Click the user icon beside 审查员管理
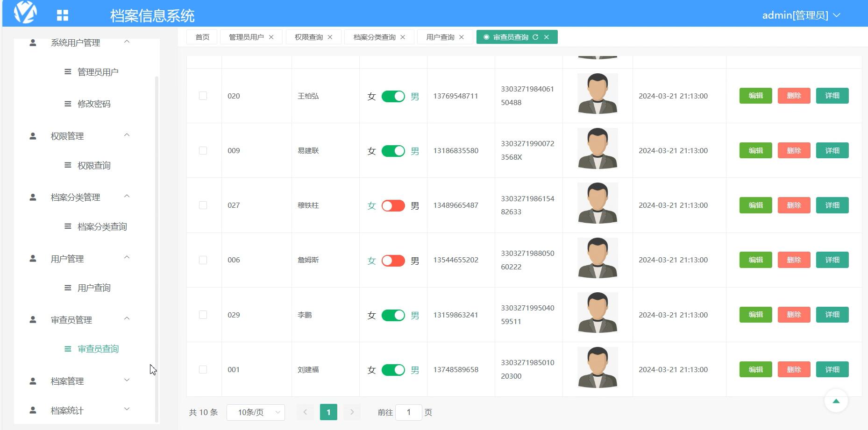This screenshot has height=430, width=868. 33,319
